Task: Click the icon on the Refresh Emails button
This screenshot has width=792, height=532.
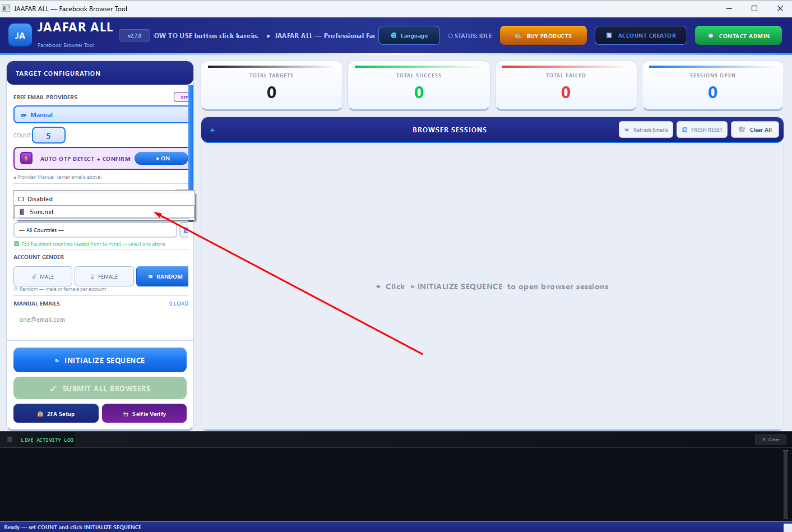Action: click(627, 129)
